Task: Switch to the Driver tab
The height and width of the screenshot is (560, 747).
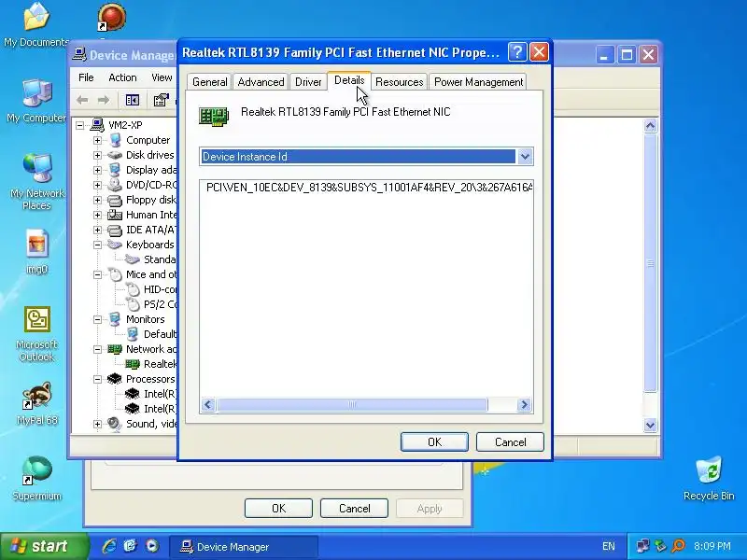Action: (308, 82)
